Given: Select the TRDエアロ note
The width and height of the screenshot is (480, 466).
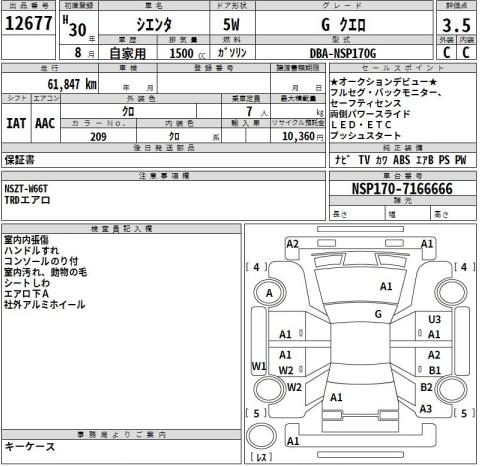Looking at the screenshot, I should 27,200.
